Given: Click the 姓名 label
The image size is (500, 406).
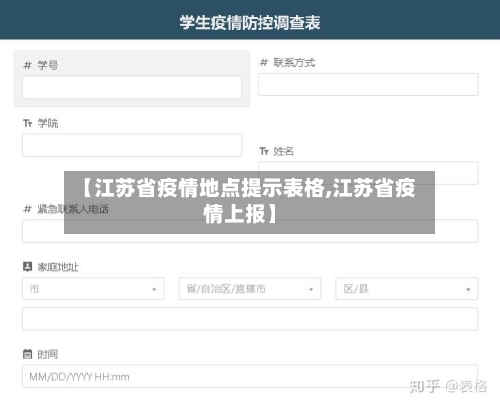Looking at the screenshot, I should tap(284, 151).
